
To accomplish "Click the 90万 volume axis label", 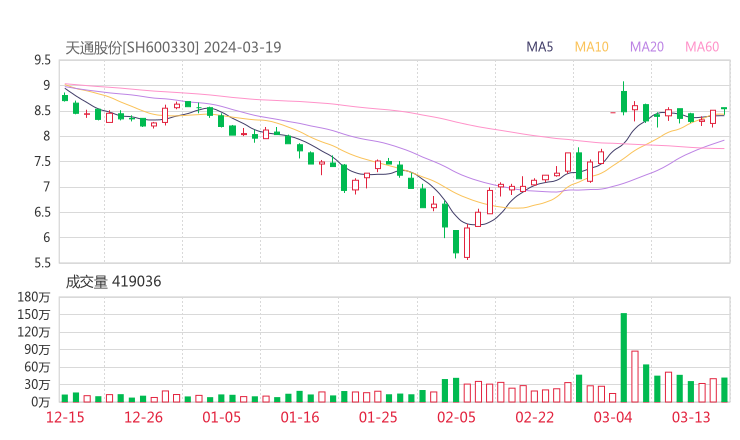I will click(37, 349).
